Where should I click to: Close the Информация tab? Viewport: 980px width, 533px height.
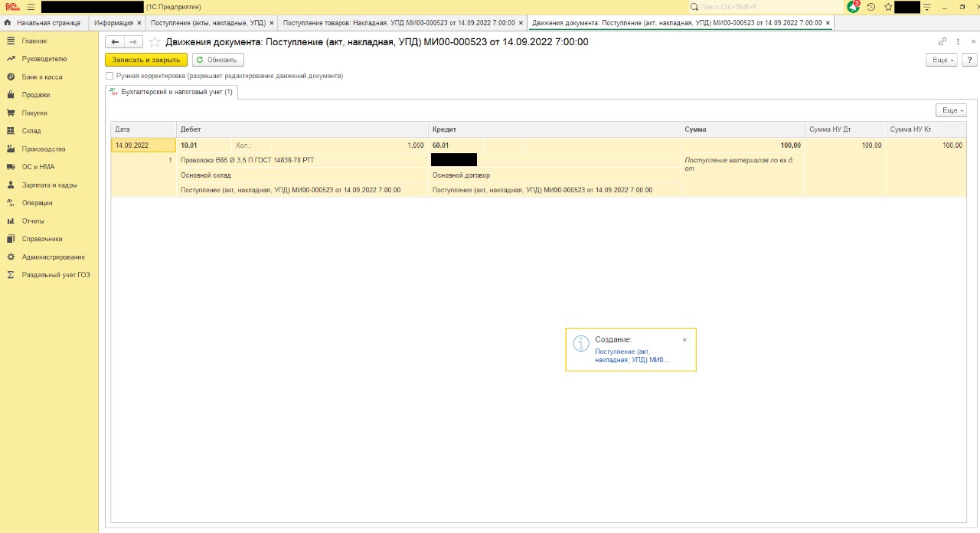point(139,23)
